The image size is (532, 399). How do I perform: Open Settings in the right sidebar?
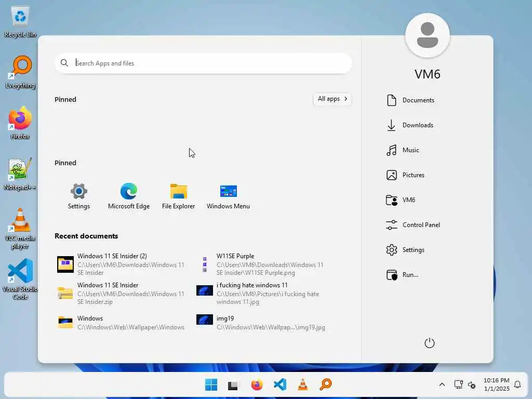click(x=405, y=250)
